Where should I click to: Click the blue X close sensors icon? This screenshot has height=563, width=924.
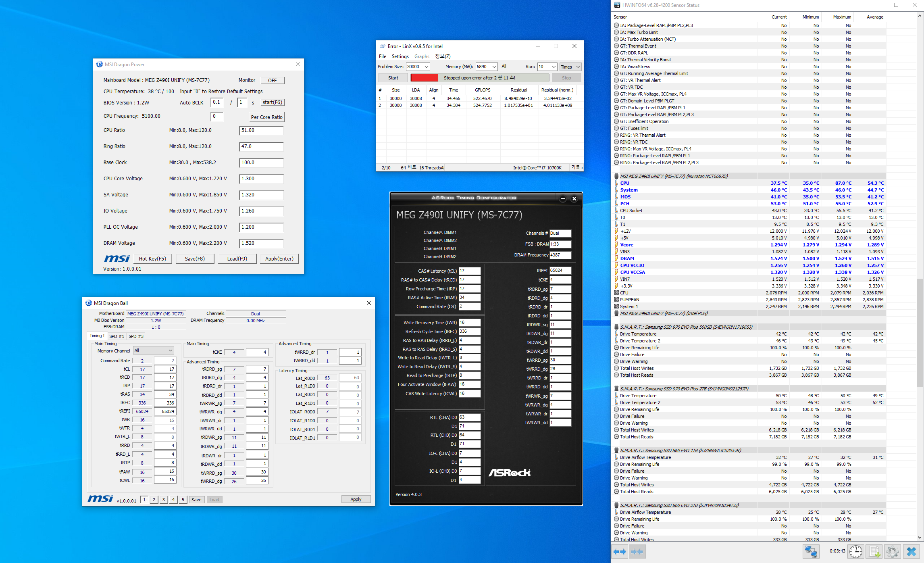point(911,551)
